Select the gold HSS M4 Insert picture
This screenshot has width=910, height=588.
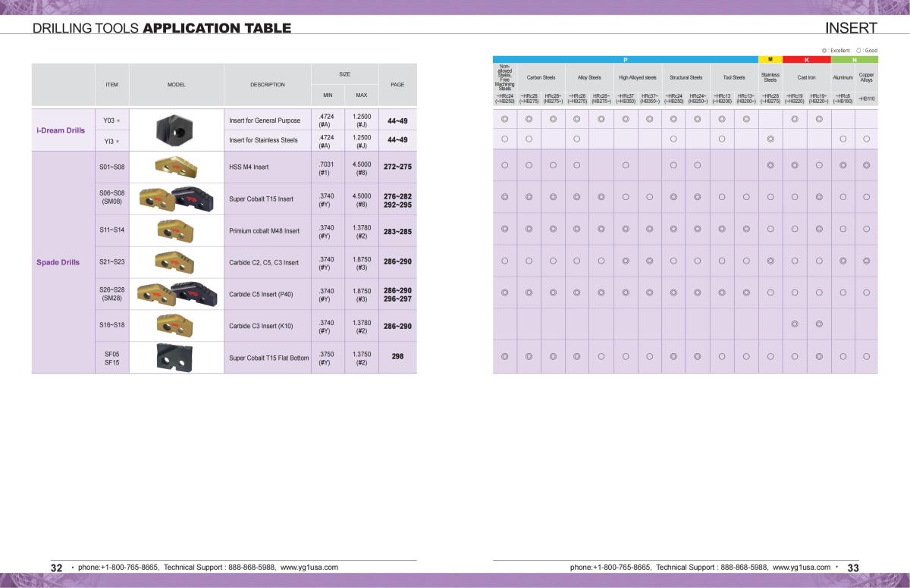[175, 166]
